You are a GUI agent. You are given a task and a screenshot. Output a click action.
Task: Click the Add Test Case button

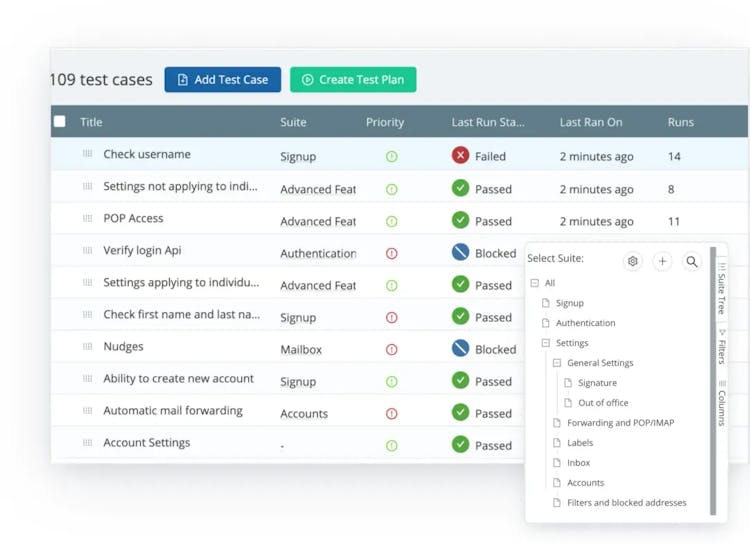223,80
